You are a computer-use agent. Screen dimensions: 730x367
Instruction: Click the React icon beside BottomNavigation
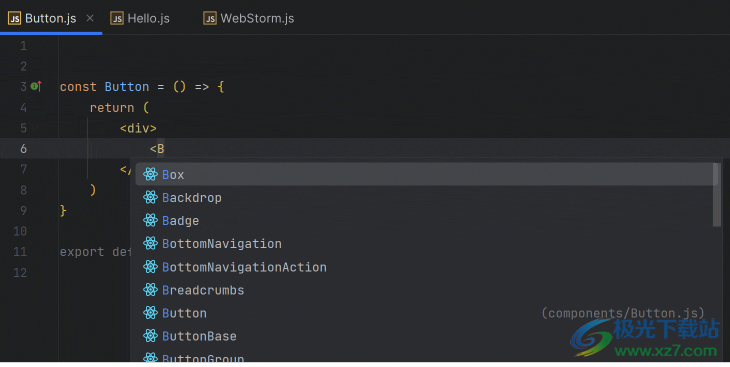click(x=150, y=244)
